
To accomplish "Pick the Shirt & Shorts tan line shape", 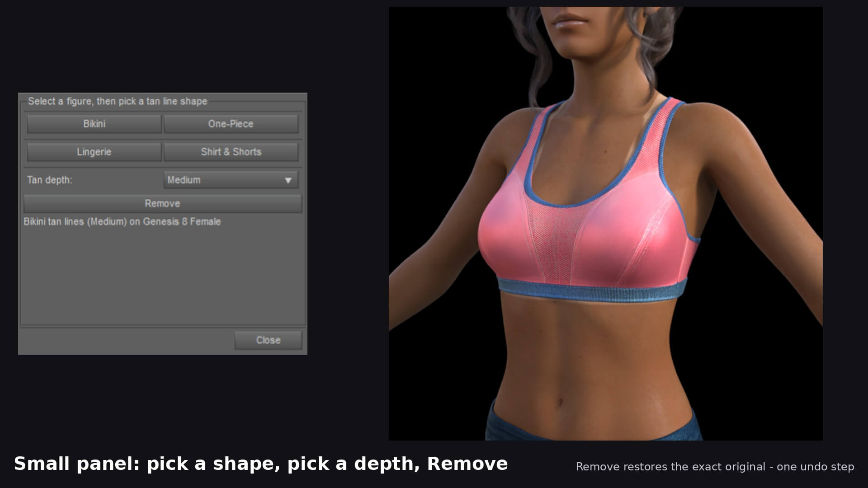I will pos(231,152).
